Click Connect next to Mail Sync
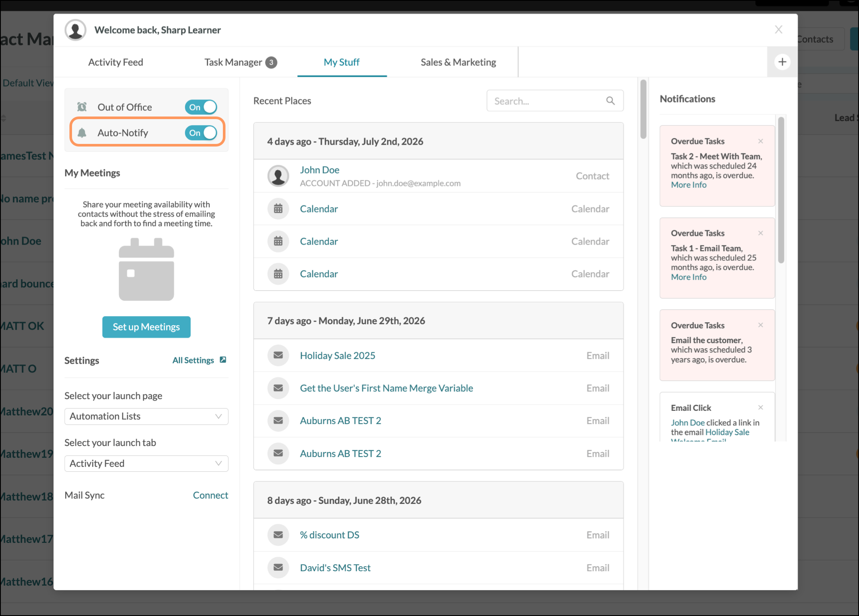Image resolution: width=859 pixels, height=616 pixels. coord(210,495)
